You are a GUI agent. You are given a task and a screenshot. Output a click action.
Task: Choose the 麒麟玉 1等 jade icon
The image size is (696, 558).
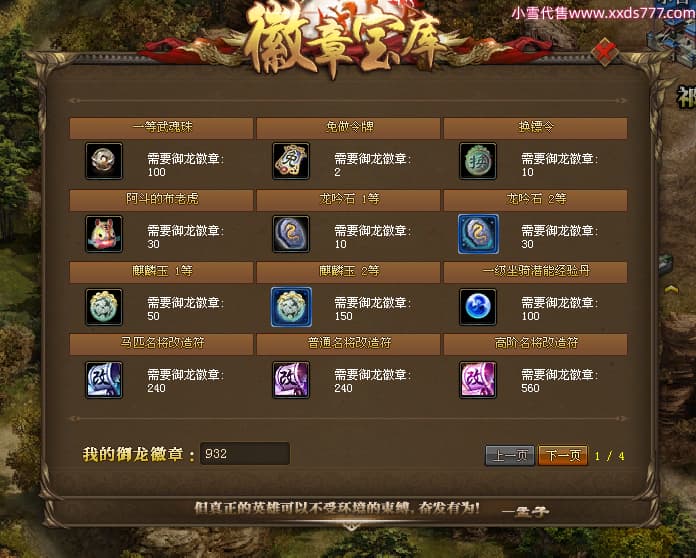tap(104, 307)
